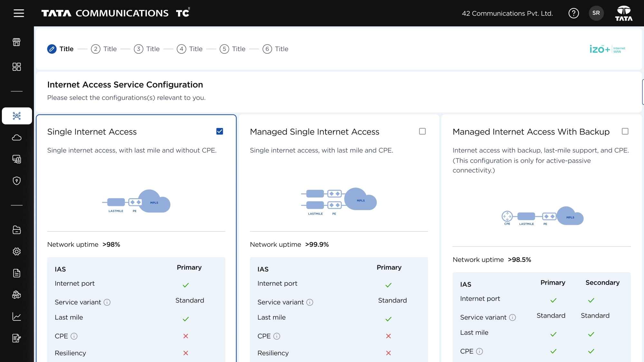The height and width of the screenshot is (362, 644).
Task: Click Last mile label in Managed Single Internet Access
Action: (x=271, y=317)
